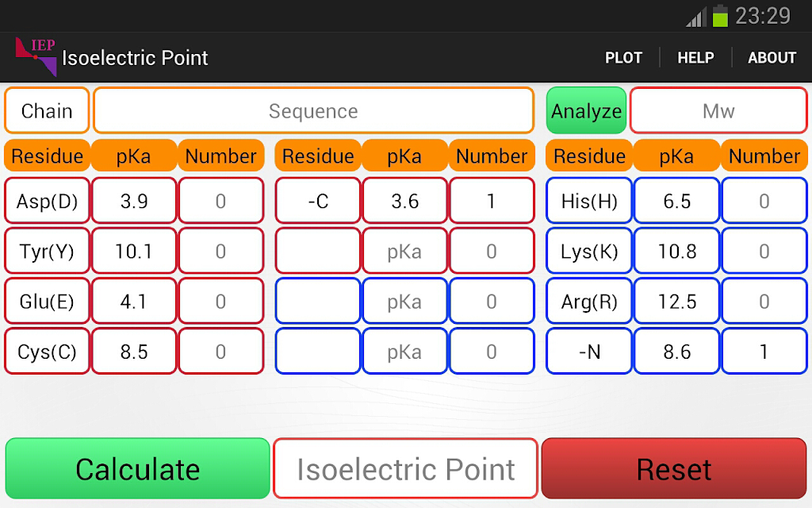
Task: Tap the signal strength icon
Action: coord(696,17)
